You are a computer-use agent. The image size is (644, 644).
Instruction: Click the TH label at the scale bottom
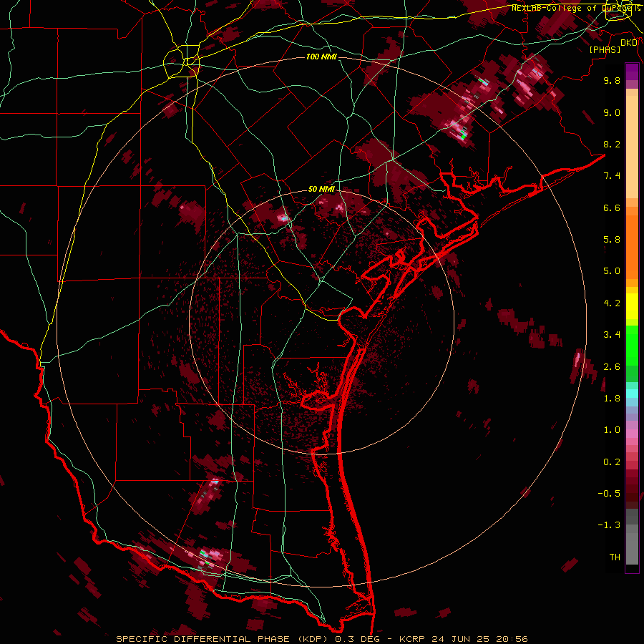[x=615, y=557]
